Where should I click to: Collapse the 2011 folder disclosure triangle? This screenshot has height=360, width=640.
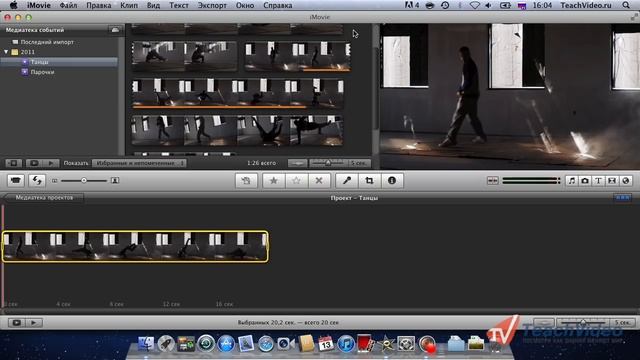click(x=6, y=52)
